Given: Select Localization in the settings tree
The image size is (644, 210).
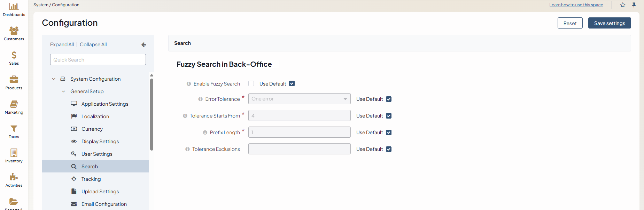Looking at the screenshot, I should coord(95,116).
